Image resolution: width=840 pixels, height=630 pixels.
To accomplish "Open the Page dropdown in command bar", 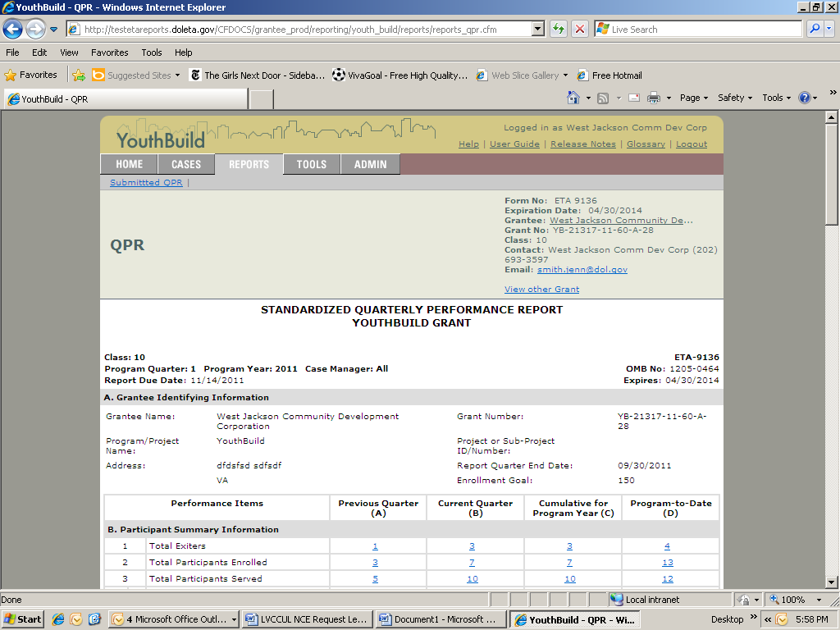I will click(694, 98).
